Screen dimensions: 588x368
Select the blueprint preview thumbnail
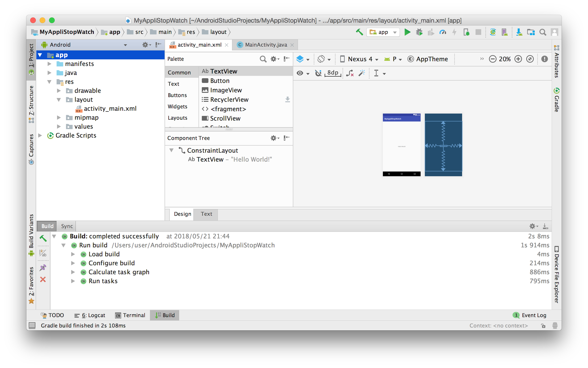click(443, 145)
